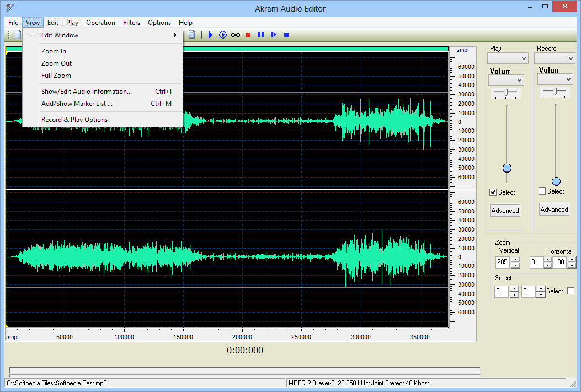Expand the Edit Window submenu
This screenshot has width=581, height=392.
[103, 35]
